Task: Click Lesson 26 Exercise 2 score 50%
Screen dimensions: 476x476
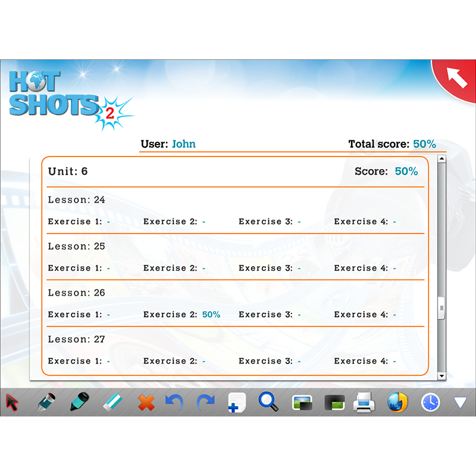Action: tap(211, 315)
